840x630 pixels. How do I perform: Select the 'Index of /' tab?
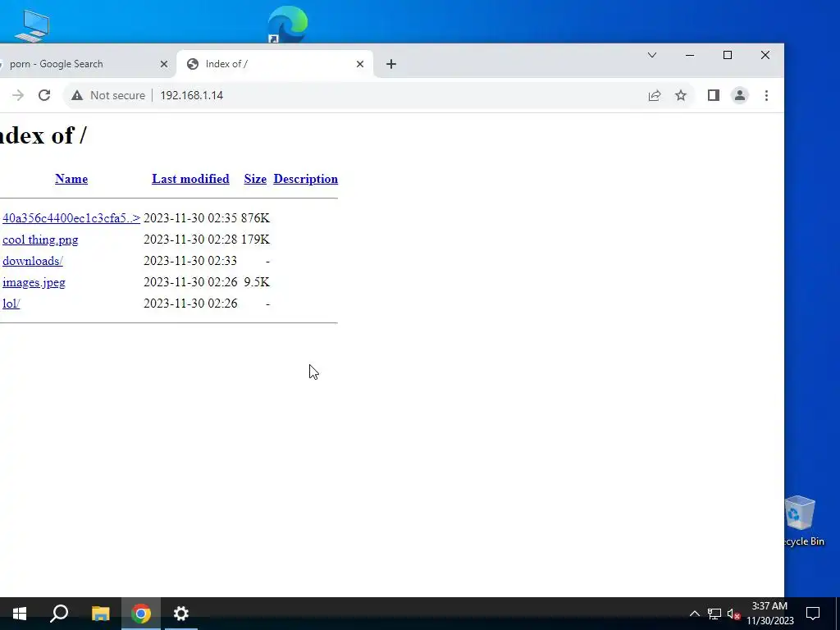[274, 64]
